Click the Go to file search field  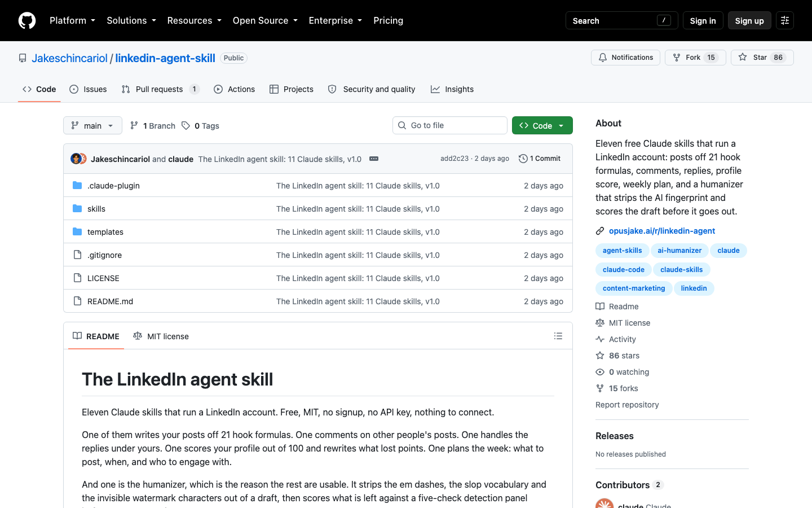pos(450,125)
